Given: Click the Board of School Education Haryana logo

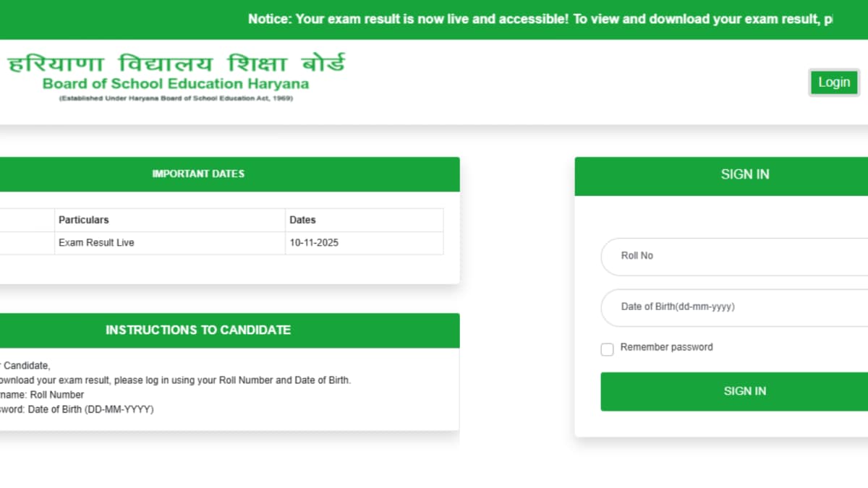Looking at the screenshot, I should point(174,76).
